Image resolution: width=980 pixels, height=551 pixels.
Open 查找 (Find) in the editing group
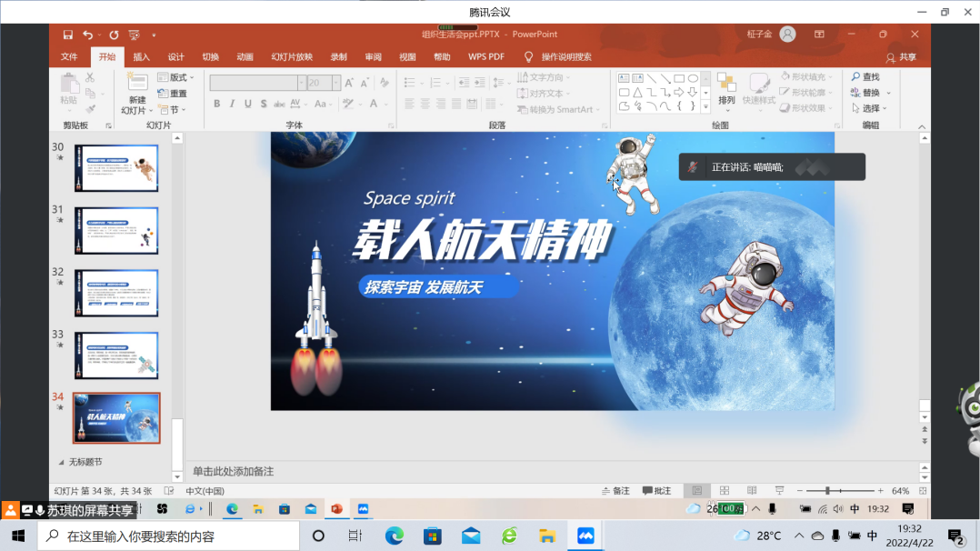(865, 77)
